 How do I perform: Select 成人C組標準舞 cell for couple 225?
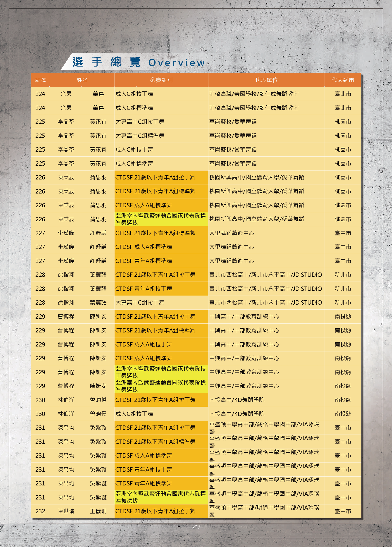[x=161, y=164]
